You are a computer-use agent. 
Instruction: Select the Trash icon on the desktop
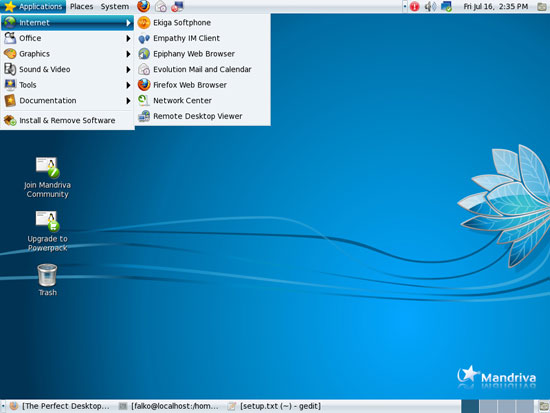tap(47, 280)
